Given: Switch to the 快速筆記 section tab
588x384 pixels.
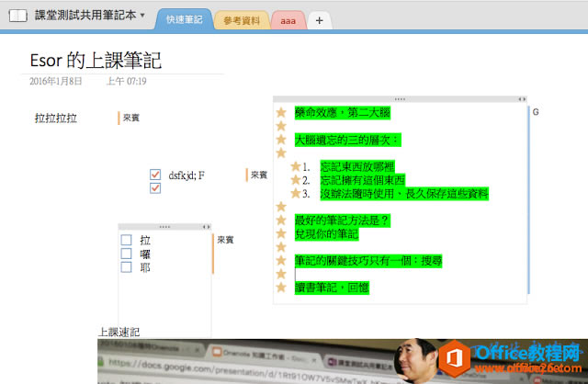Looking at the screenshot, I should click(x=184, y=20).
